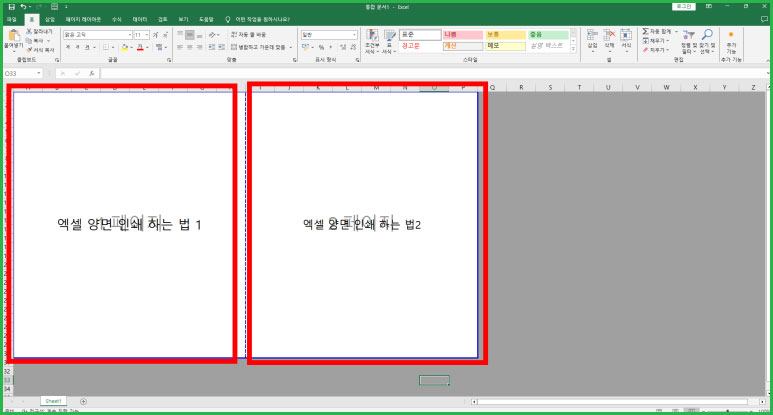Viewport: 773px width, 415px height.
Task: Switch to 수식 ribbon tab
Action: coord(116,19)
